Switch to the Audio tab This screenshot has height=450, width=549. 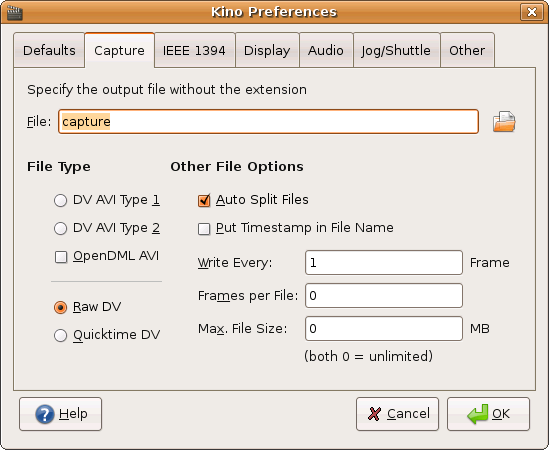(326, 50)
